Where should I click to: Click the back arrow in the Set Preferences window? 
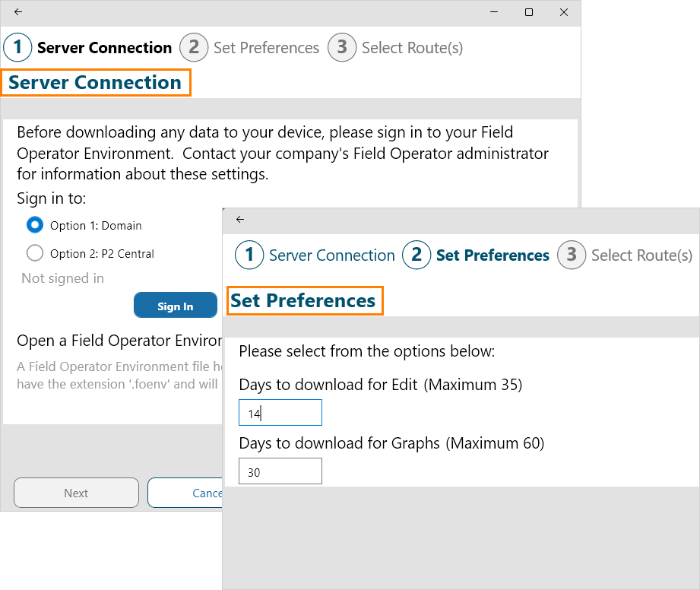coord(240,220)
